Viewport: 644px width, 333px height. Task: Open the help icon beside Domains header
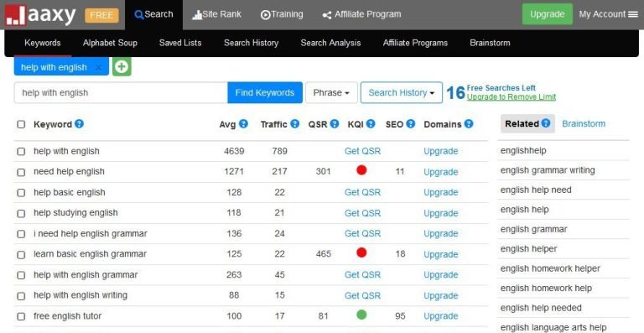[469, 123]
